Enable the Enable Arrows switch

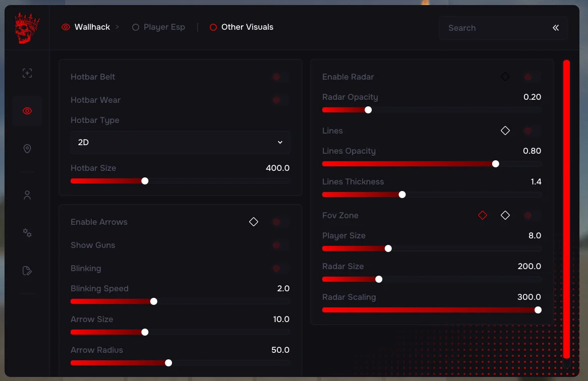coord(281,222)
